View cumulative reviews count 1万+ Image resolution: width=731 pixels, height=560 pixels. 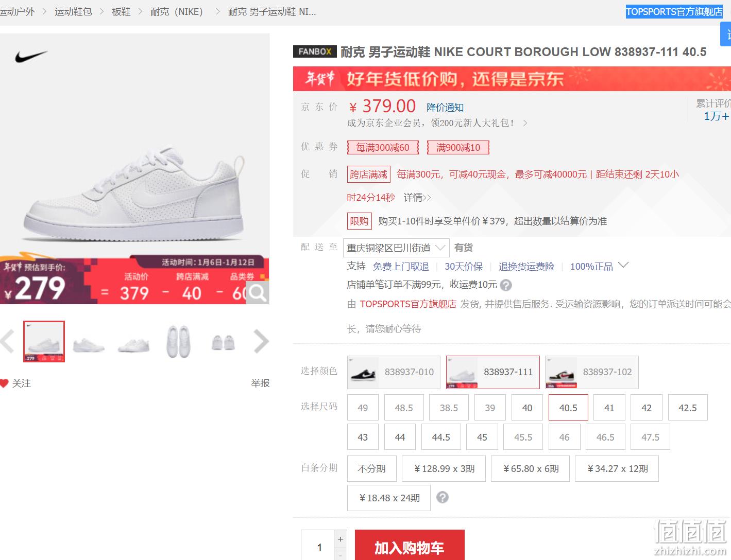(717, 116)
